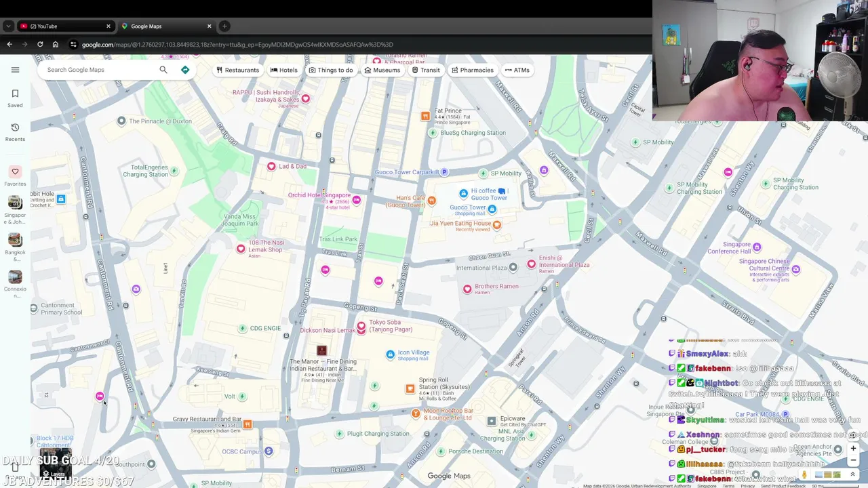Screen dimensions: 868x488
Task: Select the Spring Roll Station restaurant pin
Action: pyautogui.click(x=410, y=388)
